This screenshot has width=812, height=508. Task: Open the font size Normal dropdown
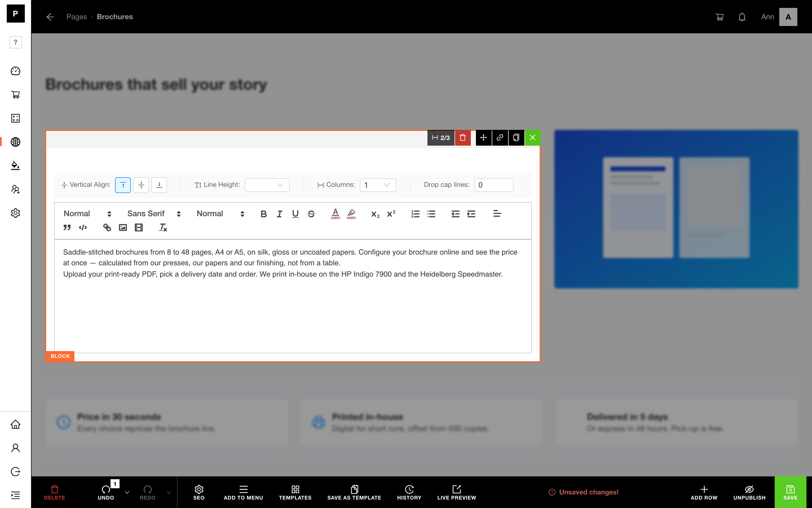coord(220,214)
